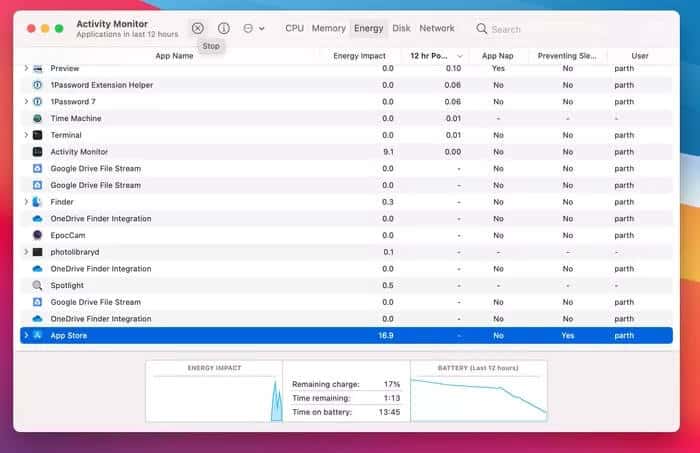The width and height of the screenshot is (700, 453).
Task: Sort by Energy Impact column header
Action: pos(359,56)
